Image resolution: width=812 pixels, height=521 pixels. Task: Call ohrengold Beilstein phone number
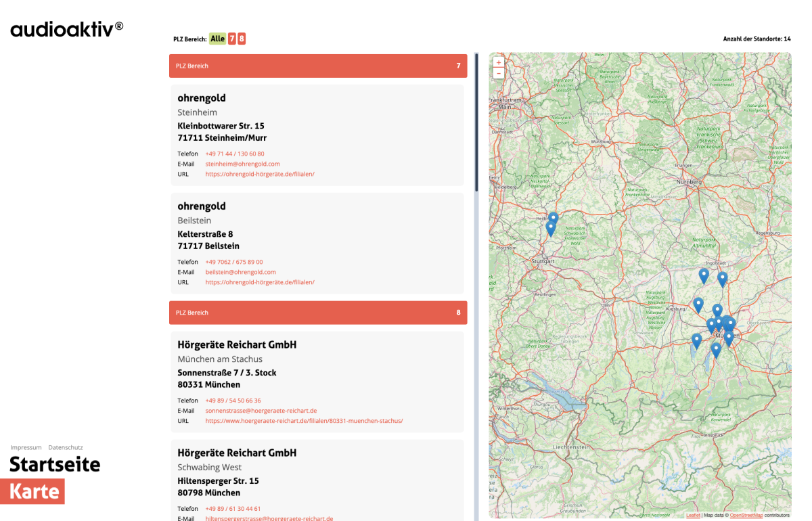[234, 262]
